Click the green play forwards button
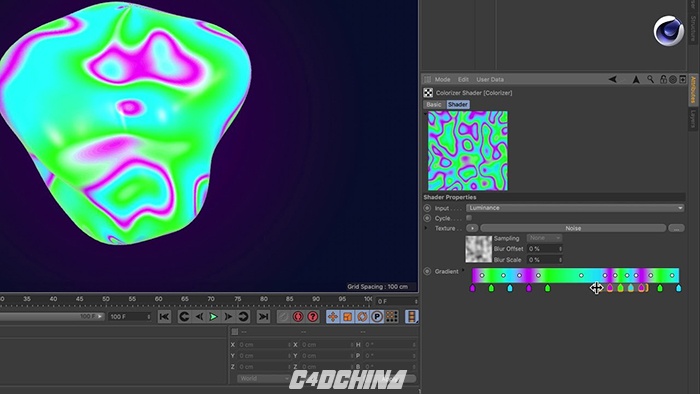This screenshot has width=700, height=394. click(x=213, y=317)
